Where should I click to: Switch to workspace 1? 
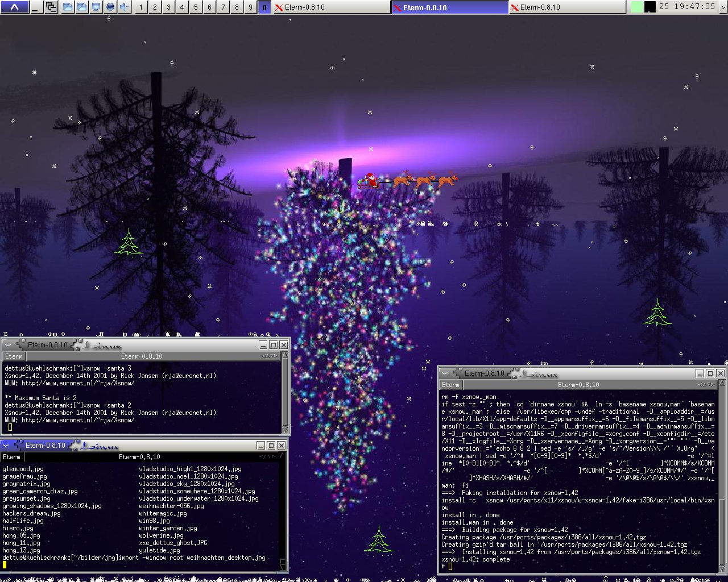[x=140, y=7]
